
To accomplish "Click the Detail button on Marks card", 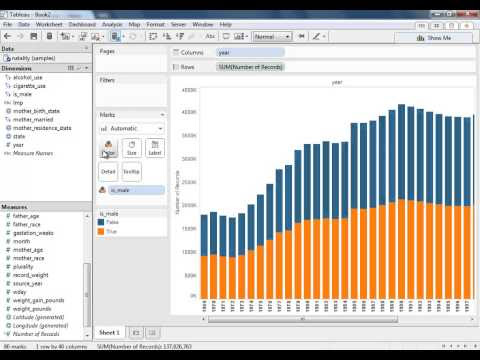I will coord(108,172).
